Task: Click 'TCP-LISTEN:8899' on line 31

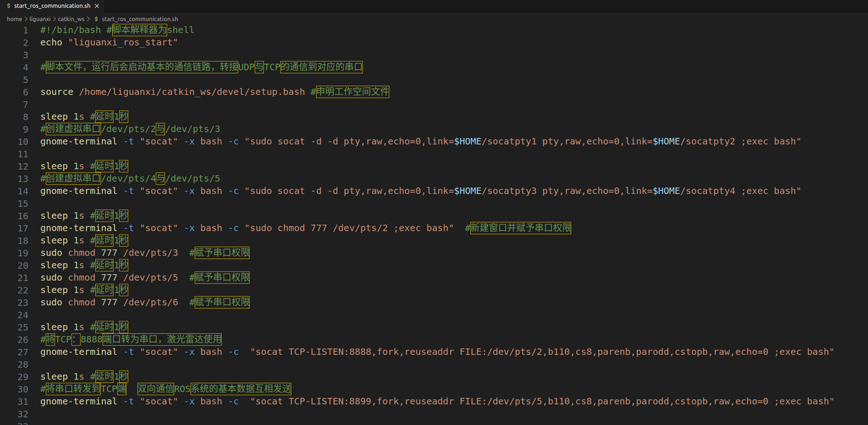Action: click(330, 401)
